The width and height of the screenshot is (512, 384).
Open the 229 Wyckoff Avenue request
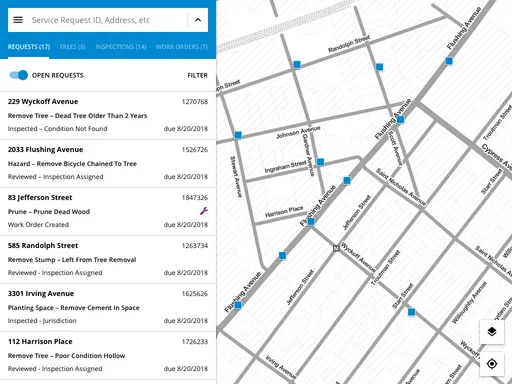click(x=108, y=115)
